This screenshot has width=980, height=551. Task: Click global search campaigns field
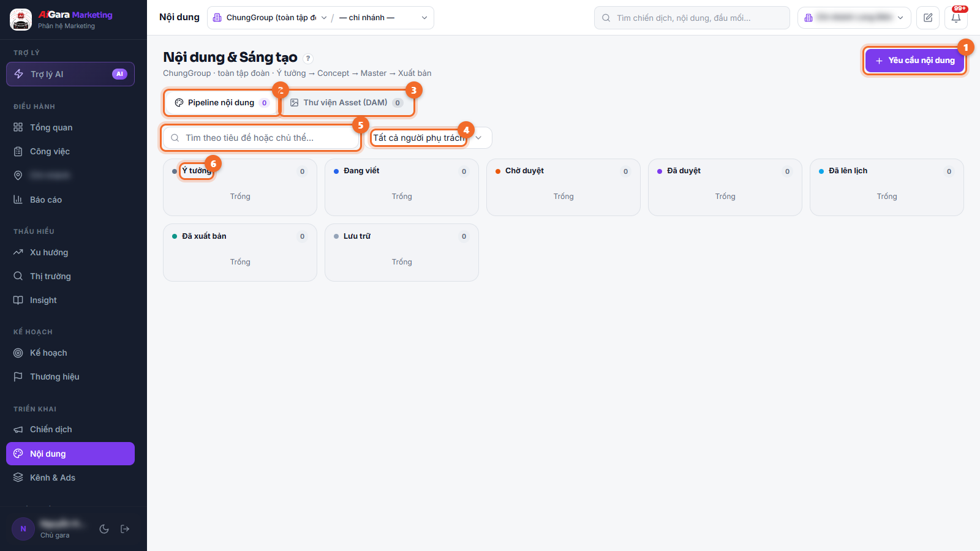pyautogui.click(x=692, y=18)
